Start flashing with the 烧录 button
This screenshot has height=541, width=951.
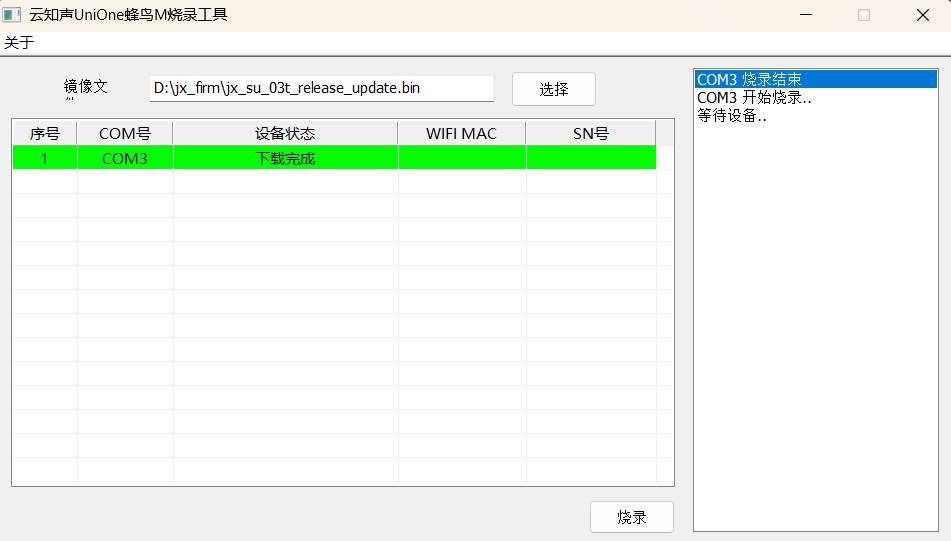[x=631, y=517]
